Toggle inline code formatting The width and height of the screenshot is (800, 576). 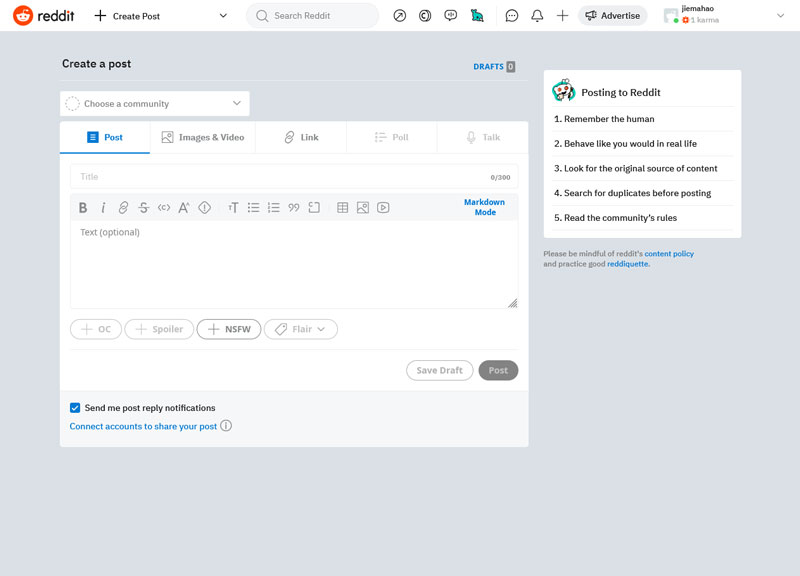coord(164,208)
